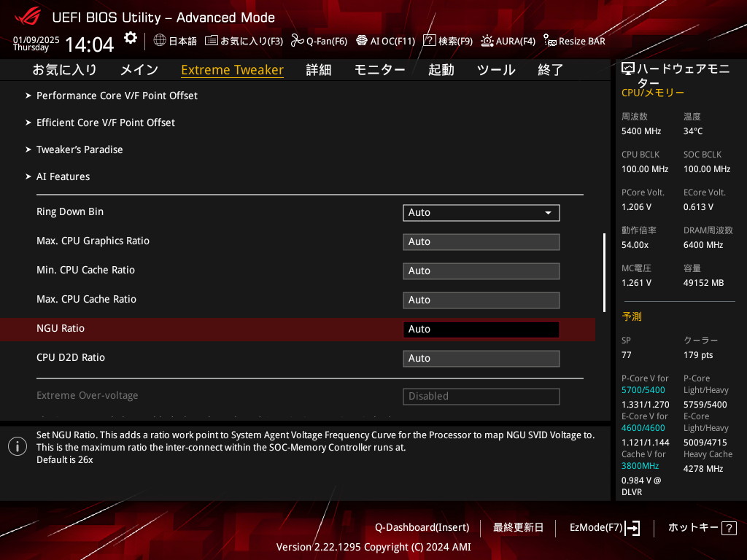
Task: Expand Performance Core V/F Point Offset
Action: (117, 96)
